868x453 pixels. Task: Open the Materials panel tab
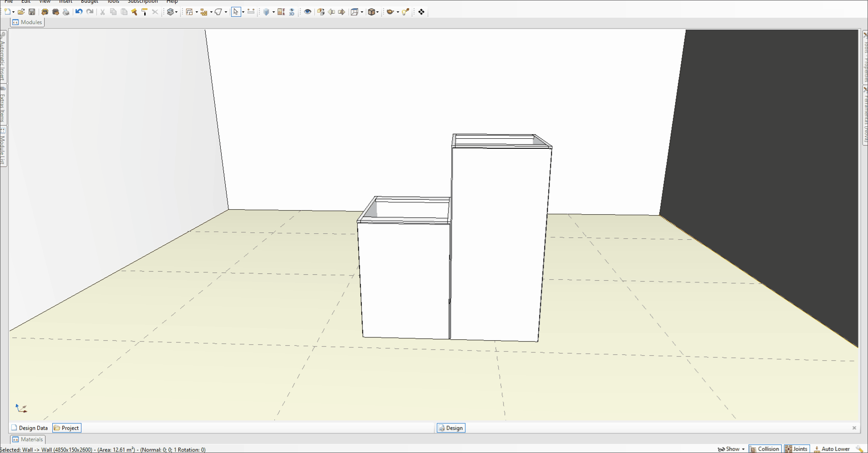(x=28, y=439)
